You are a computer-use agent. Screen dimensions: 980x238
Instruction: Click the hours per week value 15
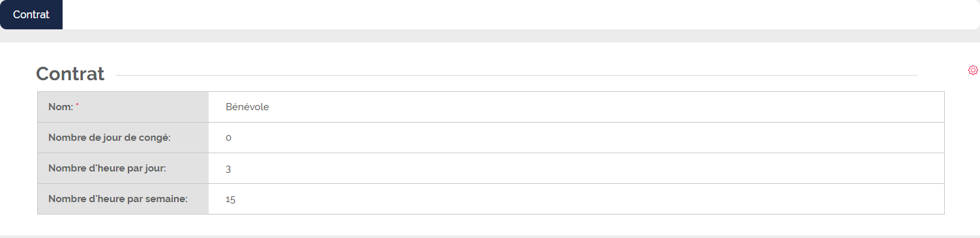click(230, 200)
